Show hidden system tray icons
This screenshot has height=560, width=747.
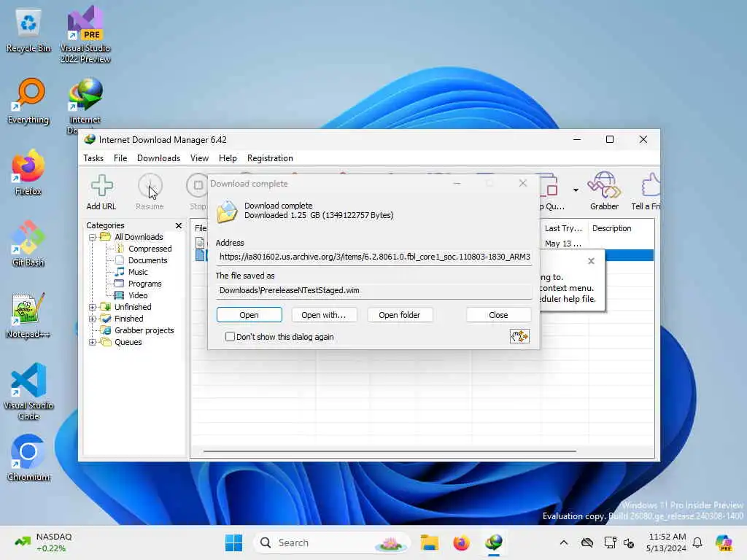click(564, 542)
